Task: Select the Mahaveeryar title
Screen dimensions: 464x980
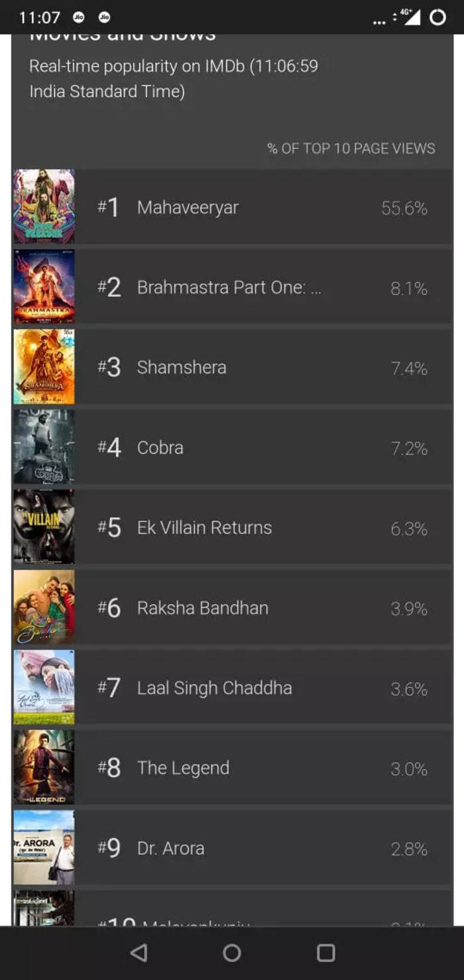Action: point(188,208)
